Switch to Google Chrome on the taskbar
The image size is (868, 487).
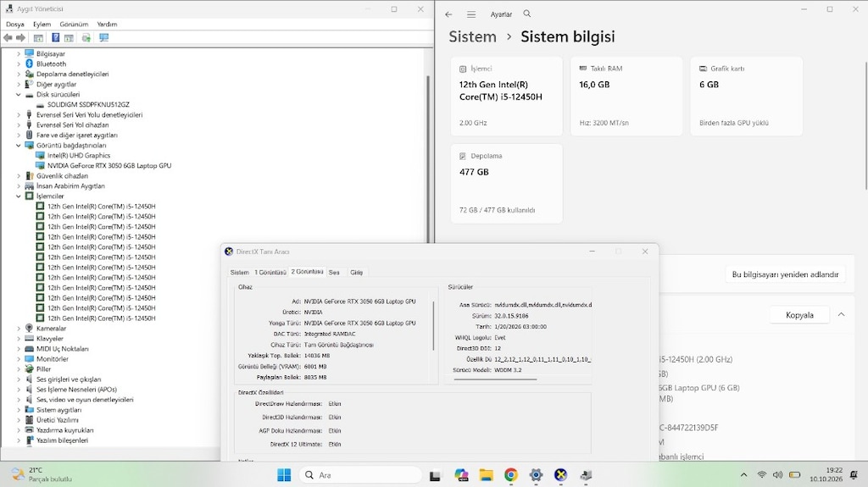(511, 475)
